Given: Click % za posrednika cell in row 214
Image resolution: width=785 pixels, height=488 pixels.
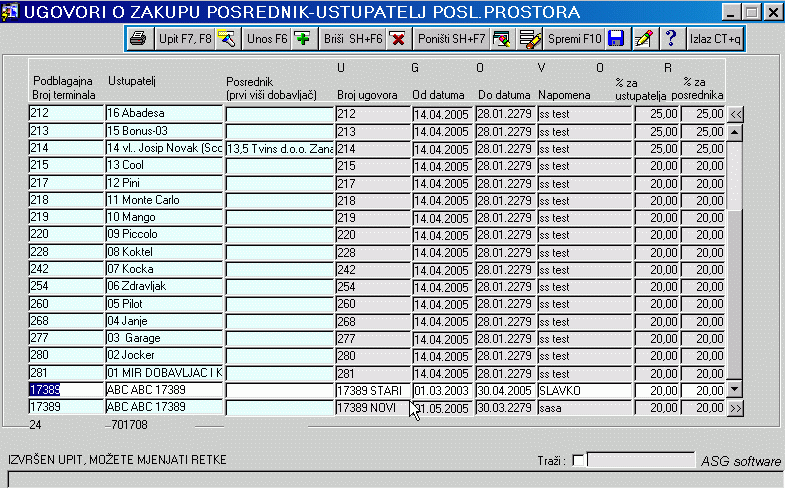Looking at the screenshot, I should pos(703,149).
